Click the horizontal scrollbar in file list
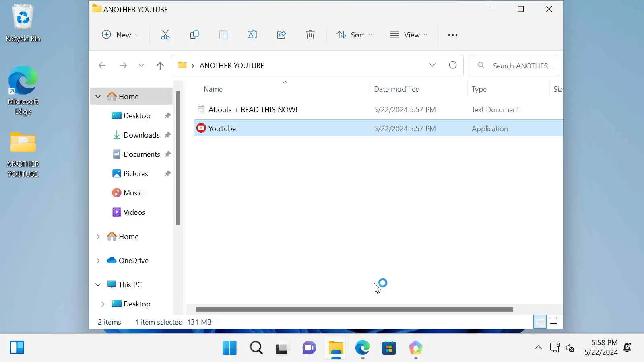Image resolution: width=644 pixels, height=362 pixels. tap(354, 309)
